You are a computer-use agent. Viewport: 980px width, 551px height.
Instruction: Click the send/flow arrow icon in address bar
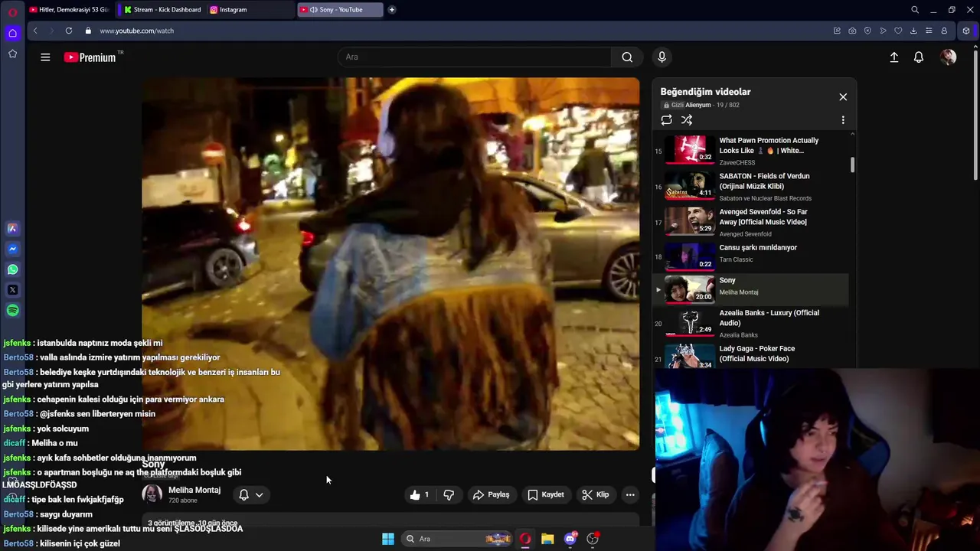tap(883, 31)
